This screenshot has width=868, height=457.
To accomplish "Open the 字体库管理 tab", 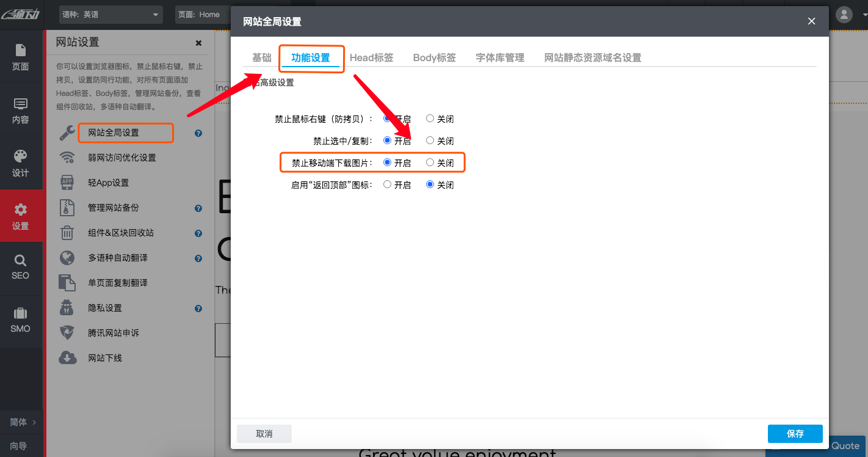I will [x=499, y=57].
